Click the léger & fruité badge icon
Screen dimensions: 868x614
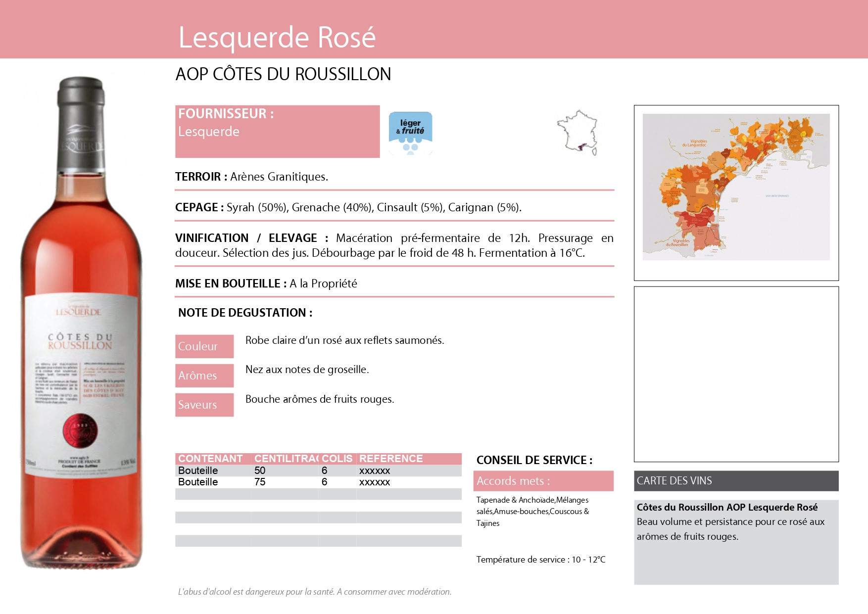(x=410, y=133)
